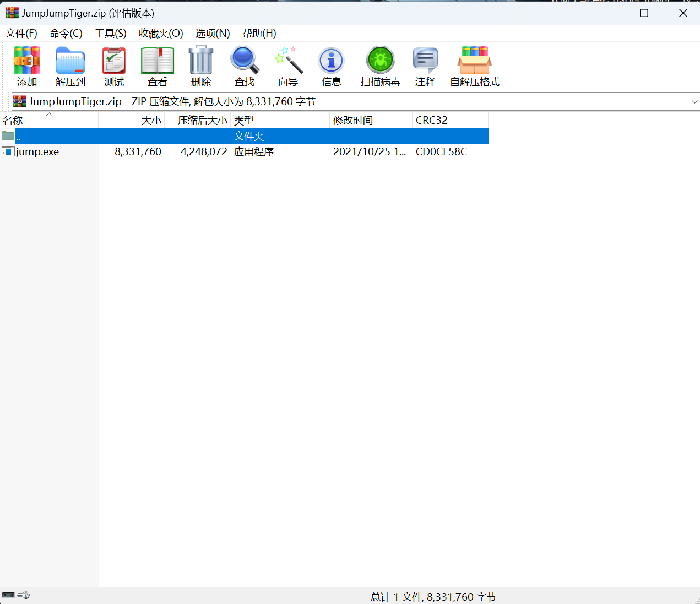Click the 自解压格式 (SFX) toolbar icon
The height and width of the screenshot is (604, 700).
(475, 60)
